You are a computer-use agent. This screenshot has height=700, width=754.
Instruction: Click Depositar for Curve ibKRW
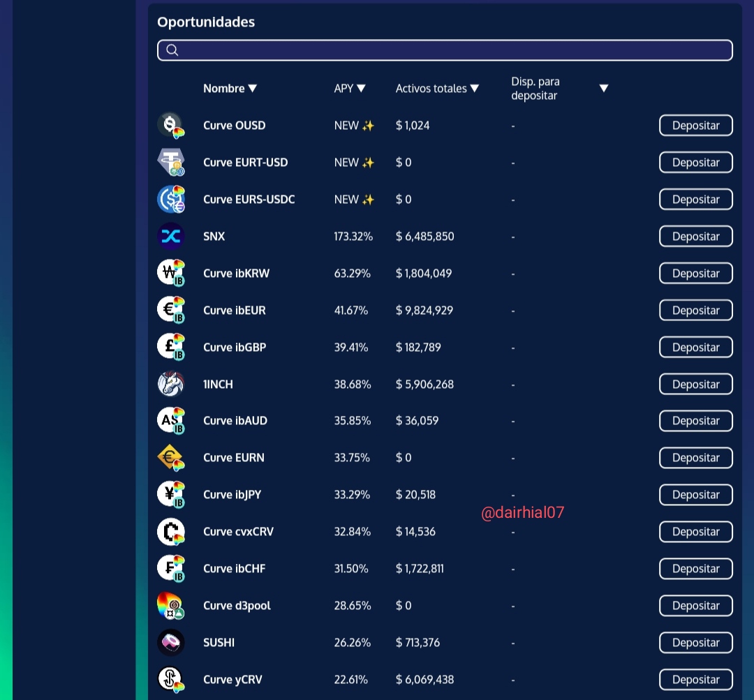coord(696,274)
